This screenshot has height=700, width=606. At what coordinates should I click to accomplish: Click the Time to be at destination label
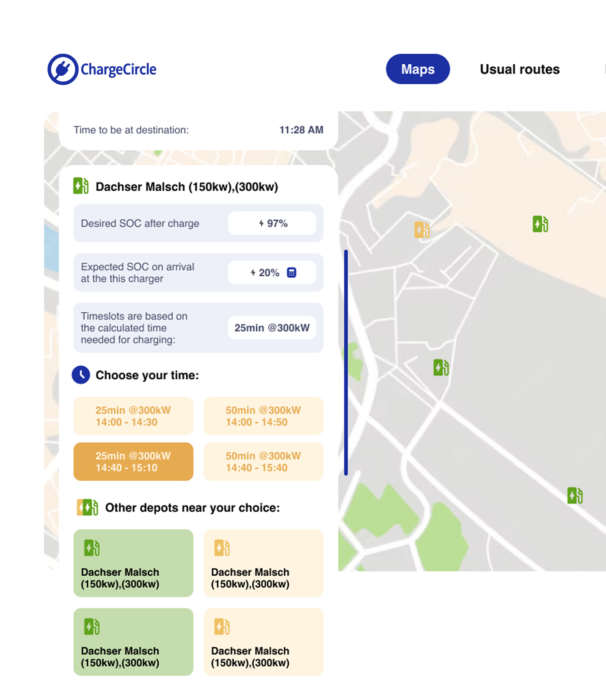point(131,130)
